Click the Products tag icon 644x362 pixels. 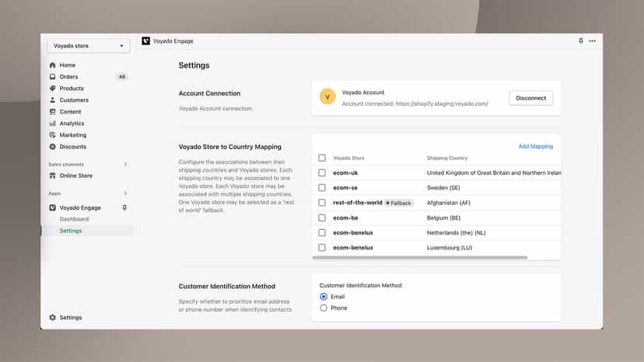pos(53,89)
